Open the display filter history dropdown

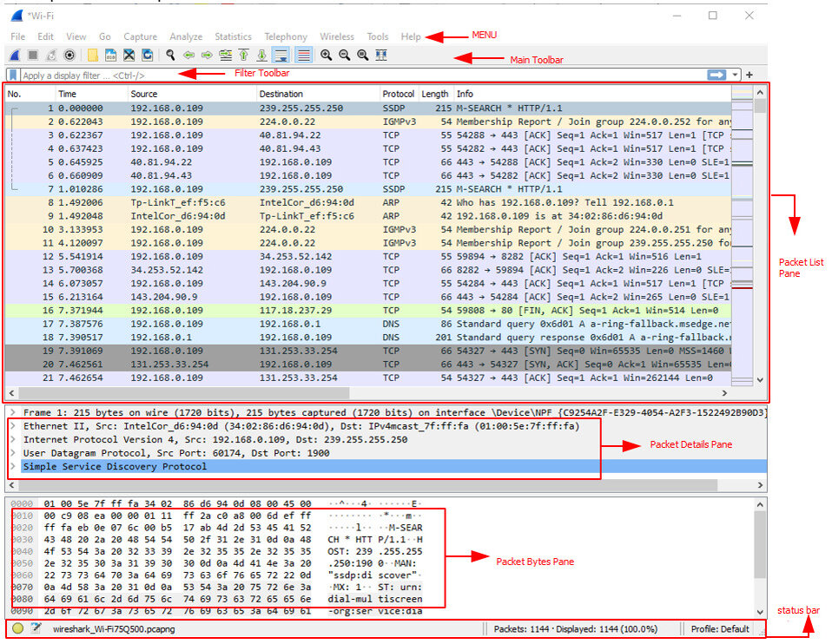(x=735, y=75)
